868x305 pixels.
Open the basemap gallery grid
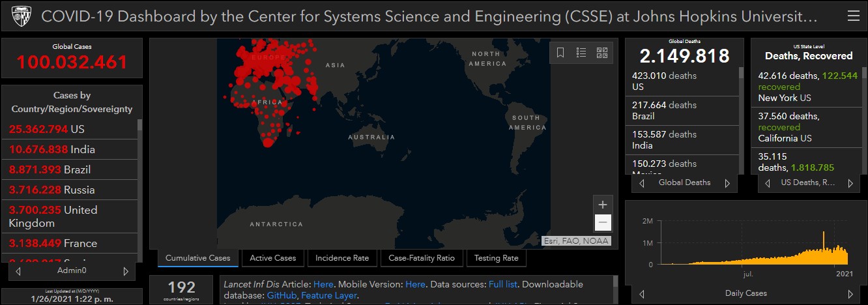[602, 53]
